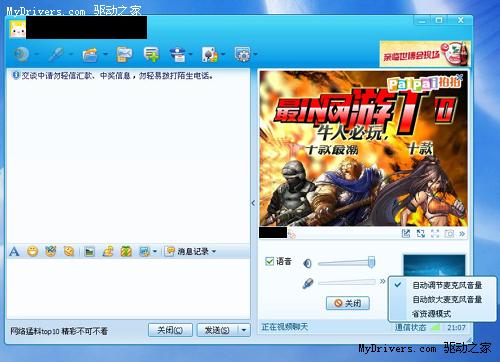
Task: Start video chat via webcam icon
Action: coord(22,54)
